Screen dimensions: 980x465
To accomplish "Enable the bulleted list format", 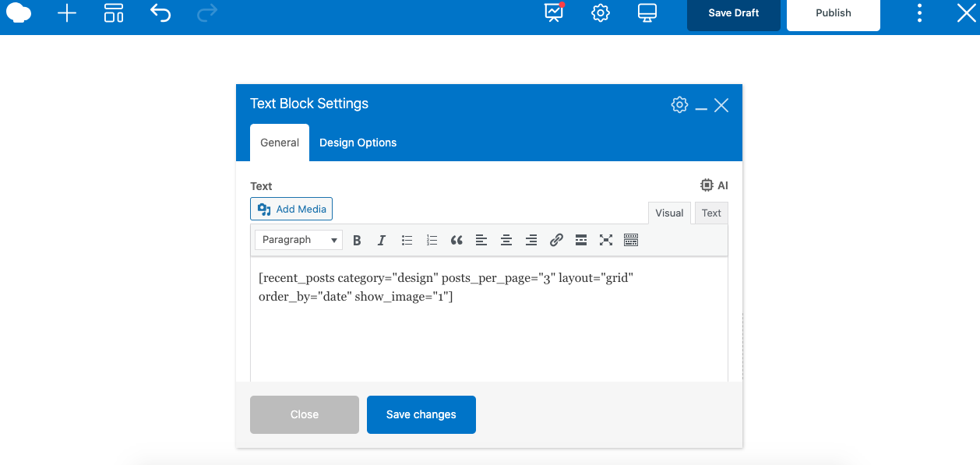I will pyautogui.click(x=407, y=240).
